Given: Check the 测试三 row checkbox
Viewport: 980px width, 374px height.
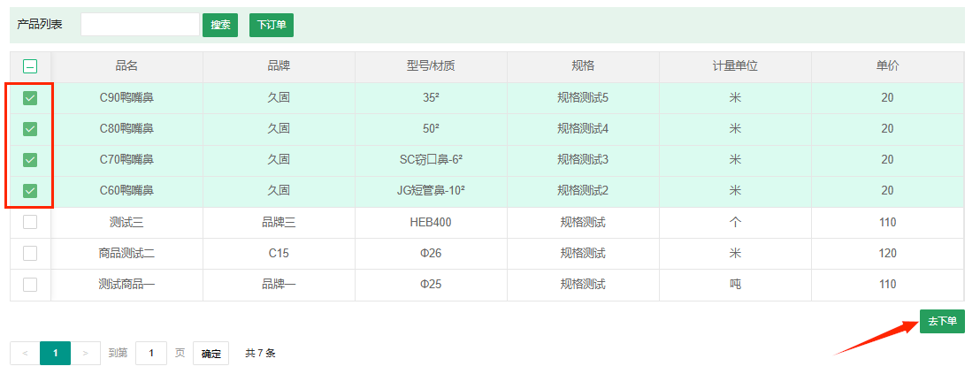Looking at the screenshot, I should click(x=30, y=222).
